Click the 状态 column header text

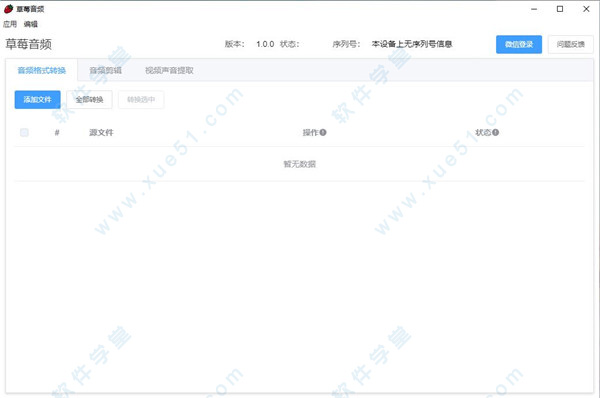point(483,132)
